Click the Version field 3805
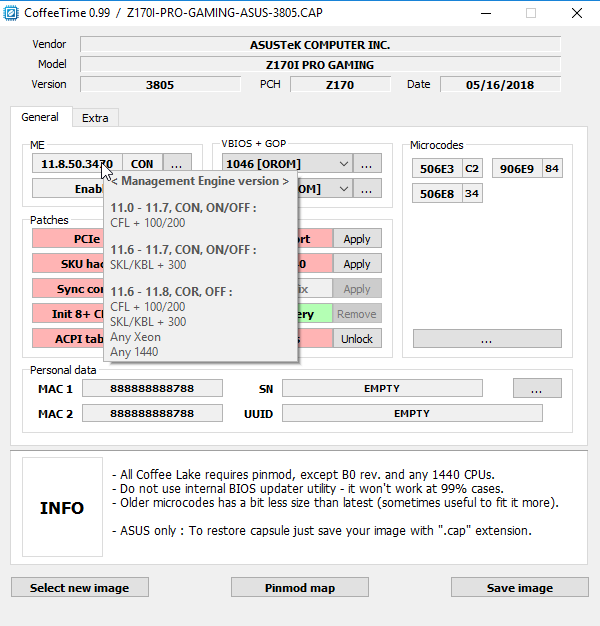 160,85
